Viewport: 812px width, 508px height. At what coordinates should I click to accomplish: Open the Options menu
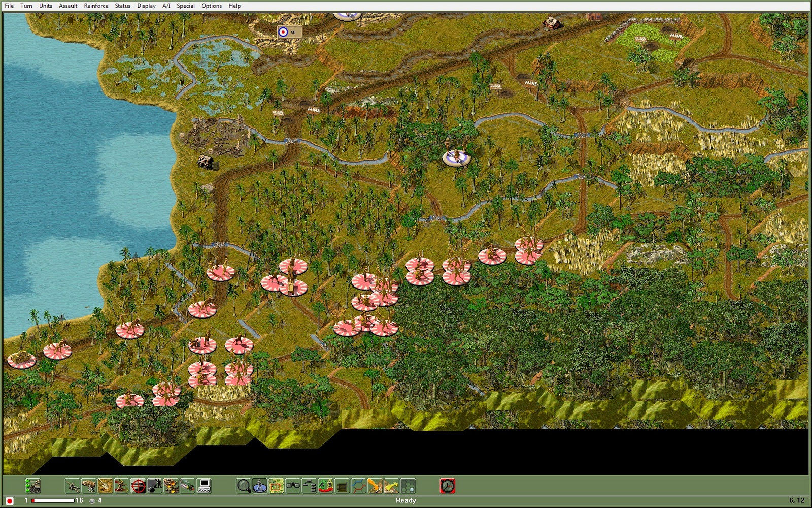pyautogui.click(x=212, y=6)
